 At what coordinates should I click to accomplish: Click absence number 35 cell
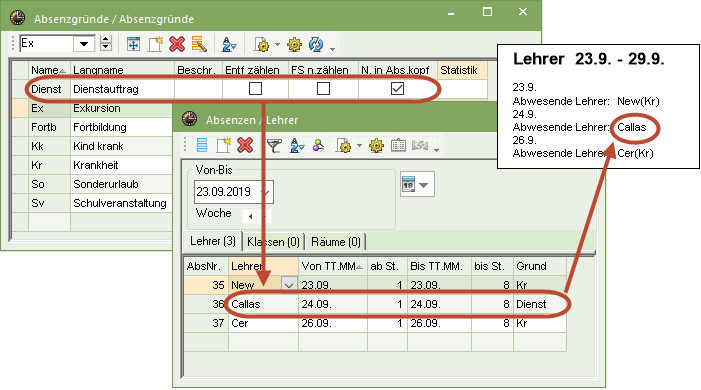(206, 285)
